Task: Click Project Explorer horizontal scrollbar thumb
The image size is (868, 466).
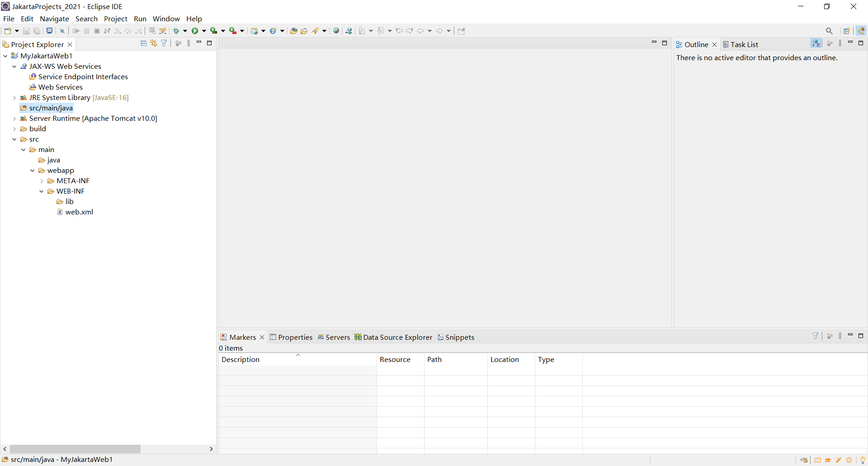Action: click(75, 449)
